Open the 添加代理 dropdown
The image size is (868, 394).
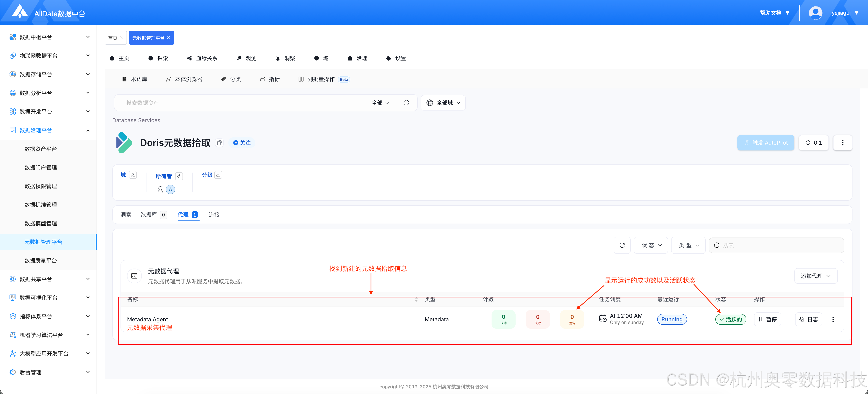pyautogui.click(x=815, y=276)
